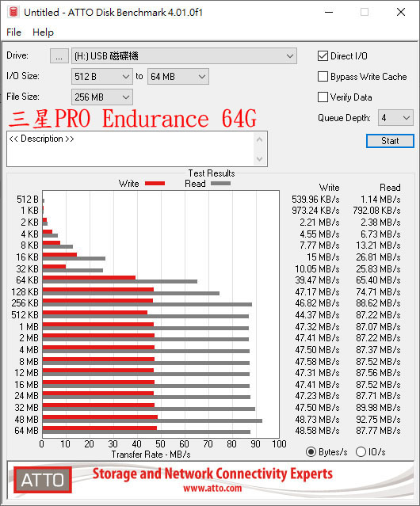Click the gray Read legend swatch

tap(221, 183)
